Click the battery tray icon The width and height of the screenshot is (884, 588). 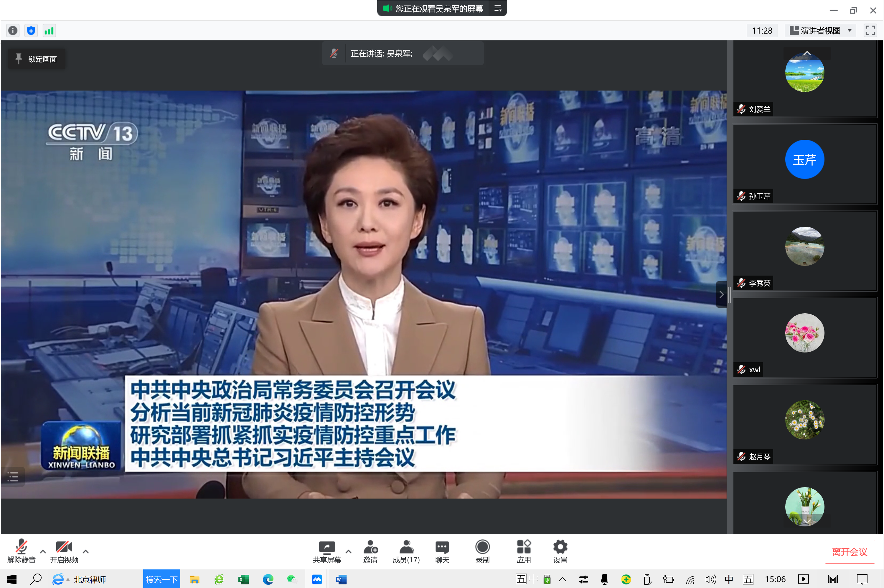click(668, 579)
